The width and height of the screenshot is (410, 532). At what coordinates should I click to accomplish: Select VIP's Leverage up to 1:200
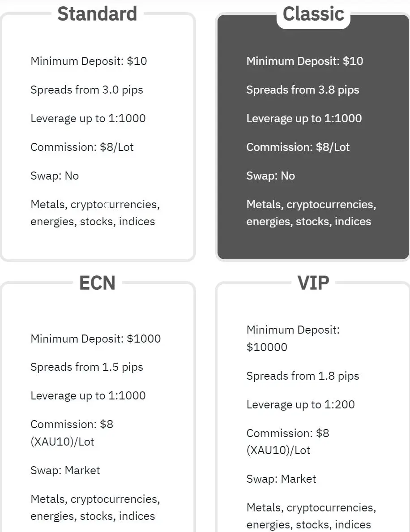point(301,404)
